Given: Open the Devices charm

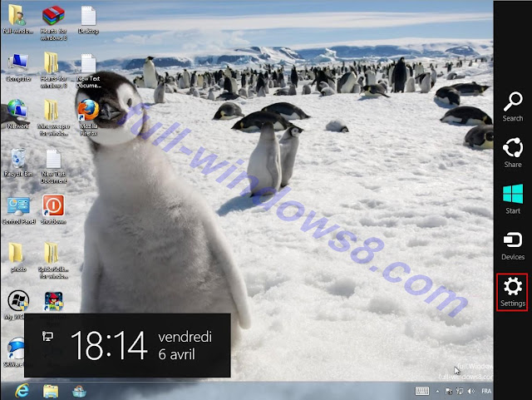Looking at the screenshot, I should click(513, 246).
